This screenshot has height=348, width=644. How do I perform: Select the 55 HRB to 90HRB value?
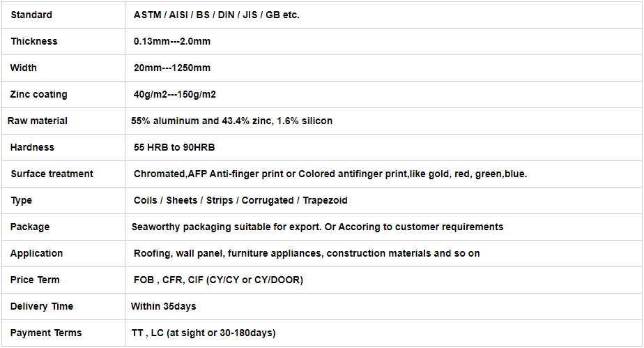tap(174, 148)
